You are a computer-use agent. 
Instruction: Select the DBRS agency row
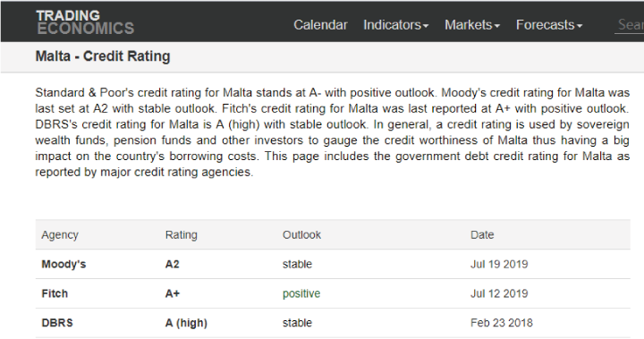(333, 323)
